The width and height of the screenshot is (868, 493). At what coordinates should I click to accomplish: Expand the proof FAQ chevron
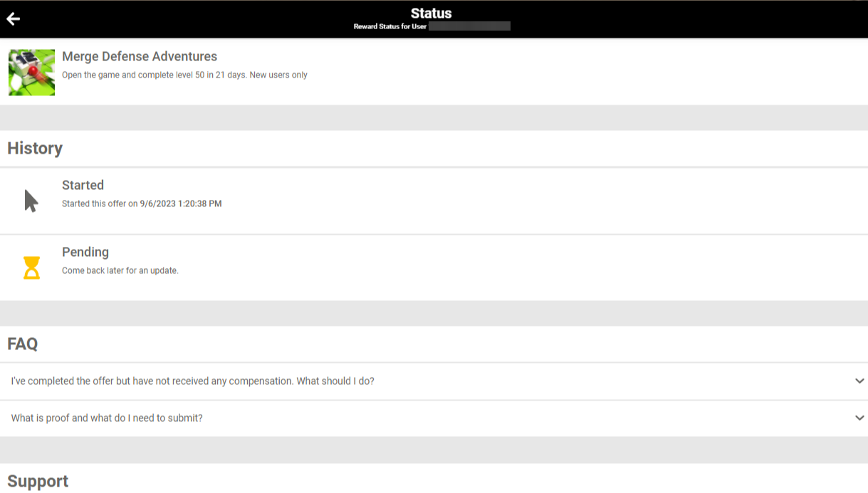click(859, 418)
